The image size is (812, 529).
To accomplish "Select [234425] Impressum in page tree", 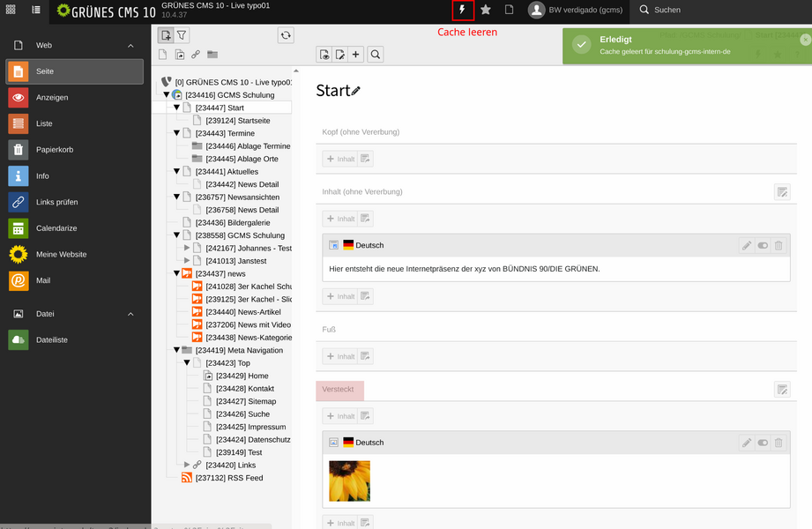I will [x=250, y=427].
